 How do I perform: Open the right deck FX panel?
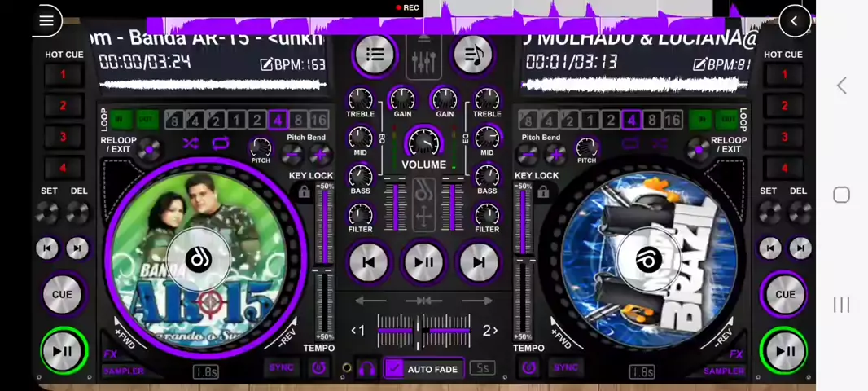[x=736, y=354]
